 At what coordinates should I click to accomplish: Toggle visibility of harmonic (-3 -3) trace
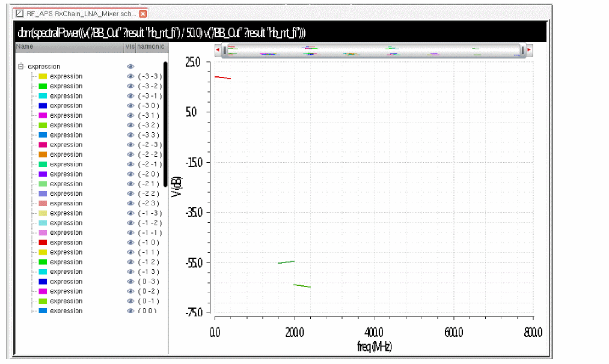(x=130, y=76)
